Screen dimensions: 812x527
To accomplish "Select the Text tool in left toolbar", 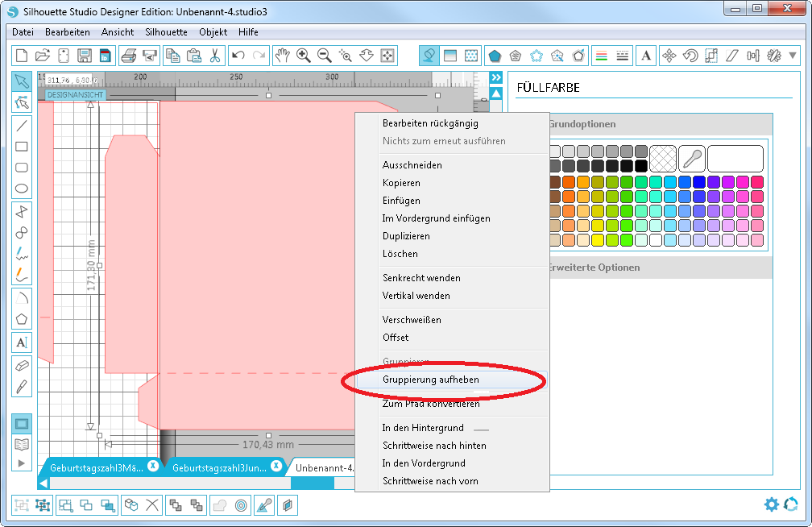I will click(22, 342).
